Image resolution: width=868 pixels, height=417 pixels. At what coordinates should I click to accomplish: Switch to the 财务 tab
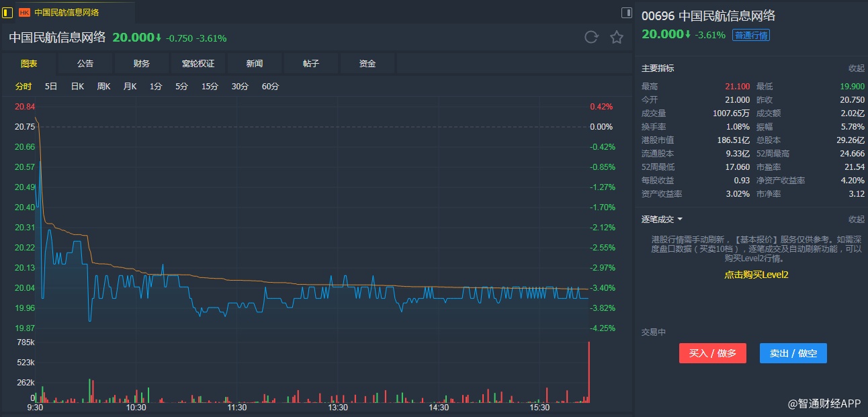pyautogui.click(x=142, y=64)
